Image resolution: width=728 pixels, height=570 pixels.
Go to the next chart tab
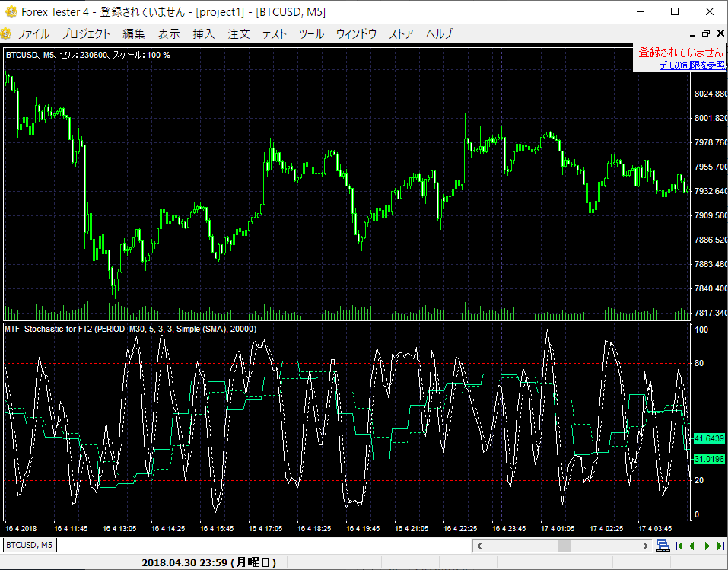(x=707, y=546)
